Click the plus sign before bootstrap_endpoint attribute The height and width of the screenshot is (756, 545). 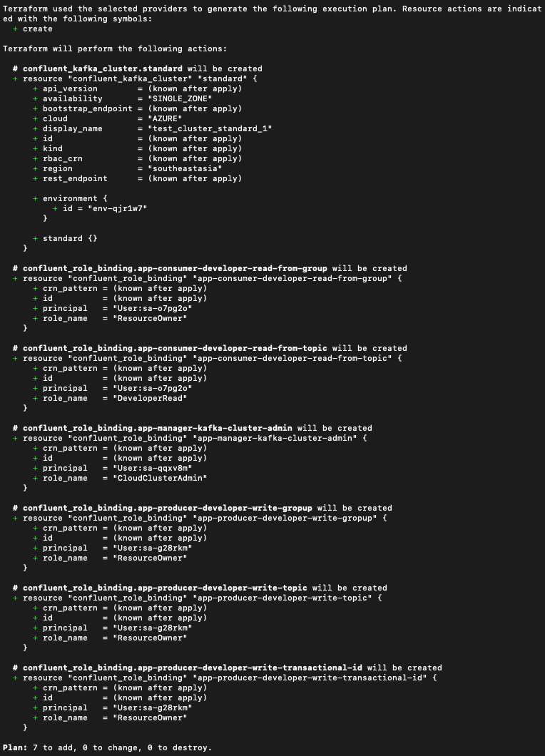click(x=35, y=108)
